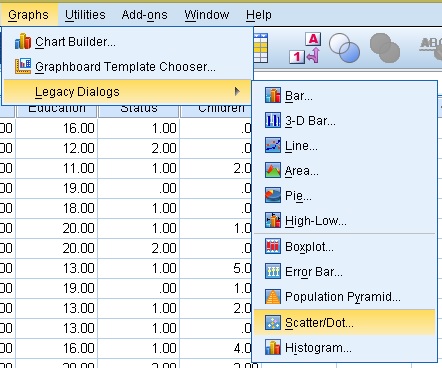This screenshot has width=442, height=368.
Task: Choose the 3-D Bar chart icon
Action: coord(273,120)
